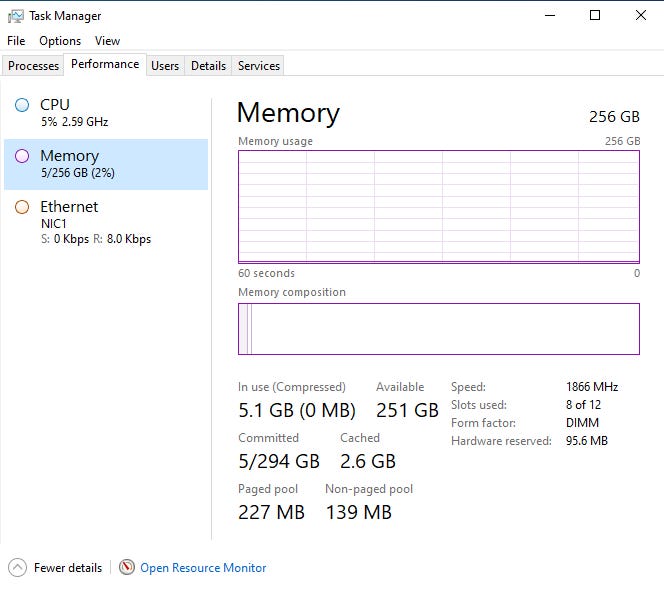This screenshot has height=592, width=664.
Task: Click the CPU circle icon in sidebar
Action: pyautogui.click(x=22, y=105)
